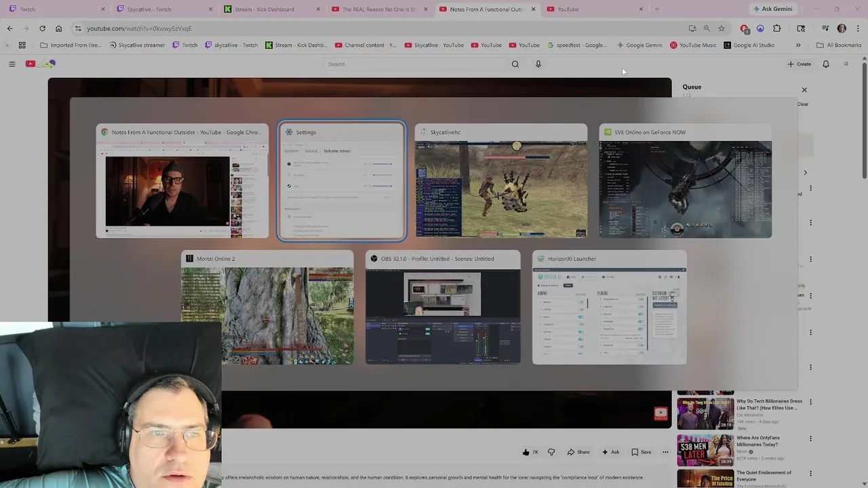This screenshot has height=488, width=868.
Task: Open Chrome three-dot menu
Action: click(858, 28)
